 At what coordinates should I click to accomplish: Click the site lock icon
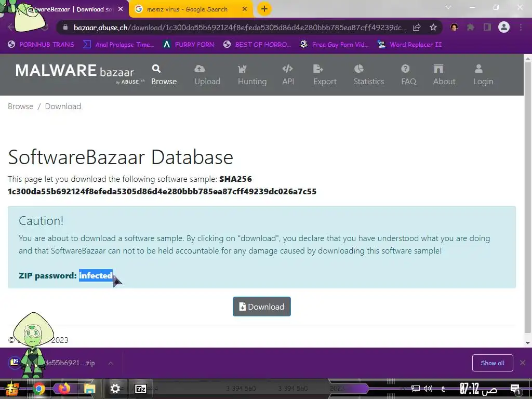(65, 28)
